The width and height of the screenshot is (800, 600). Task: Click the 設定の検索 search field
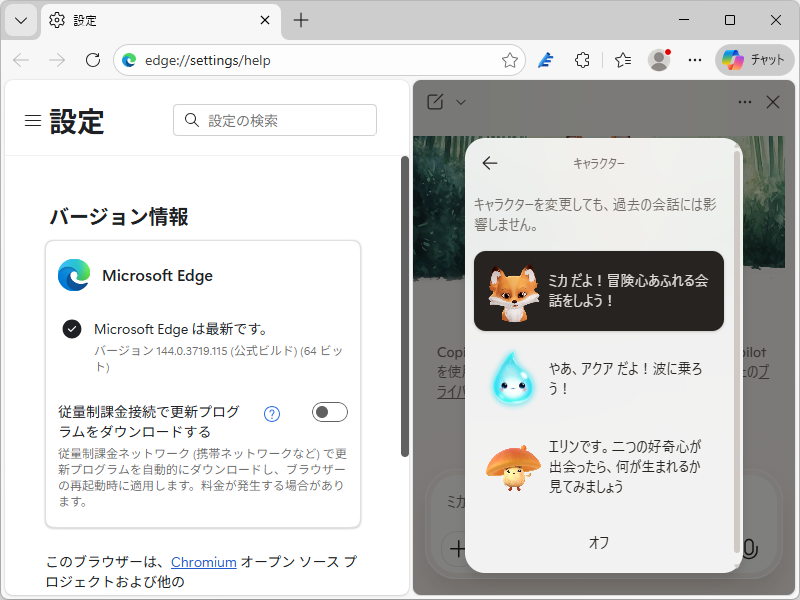(x=275, y=120)
